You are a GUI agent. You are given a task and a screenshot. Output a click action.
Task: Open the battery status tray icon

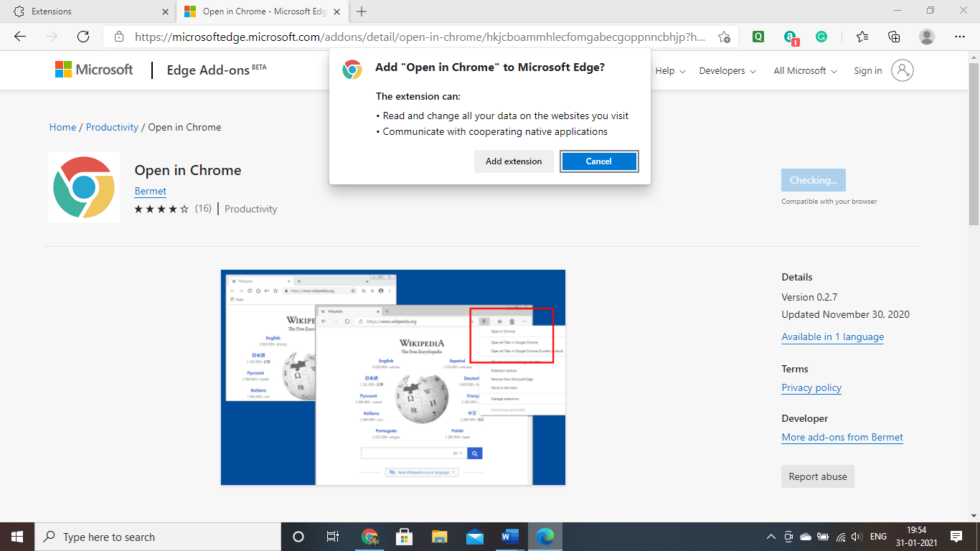[822, 537]
